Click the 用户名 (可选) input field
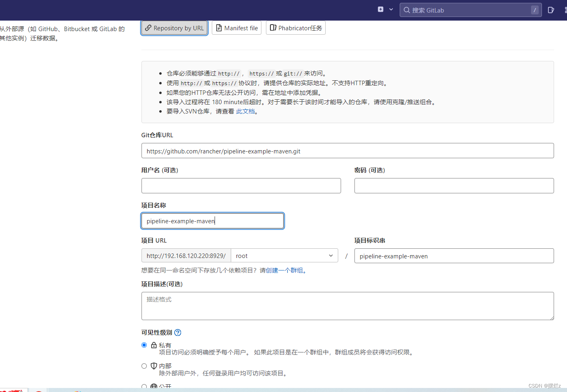 [241, 186]
